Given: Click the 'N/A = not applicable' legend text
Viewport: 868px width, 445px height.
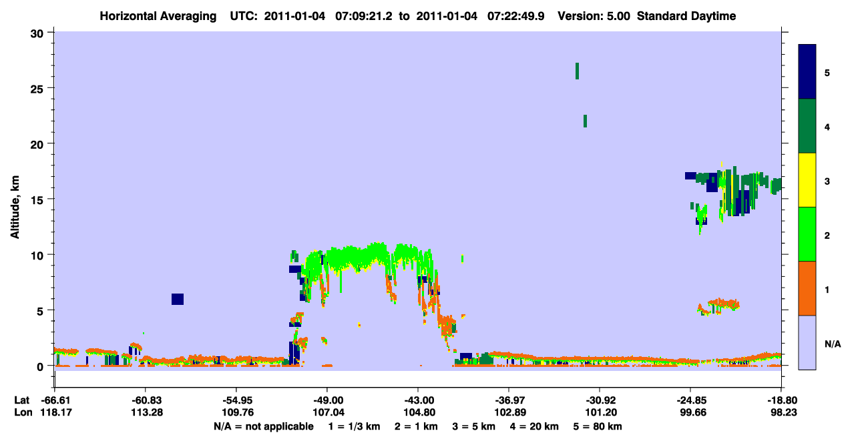Looking at the screenshot, I should pos(263,426).
